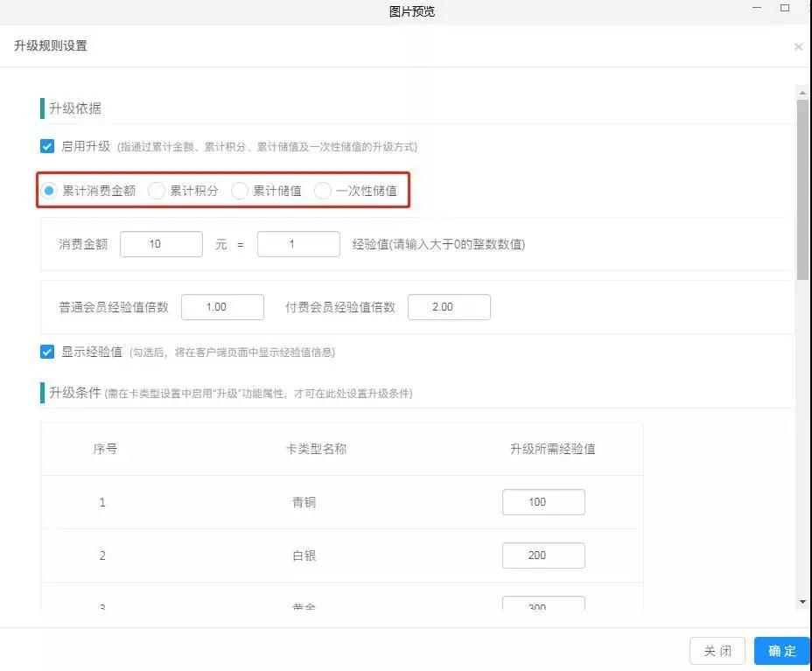This screenshot has height=671, width=812.
Task: Click the 消费金额 input field
Action: (x=161, y=244)
